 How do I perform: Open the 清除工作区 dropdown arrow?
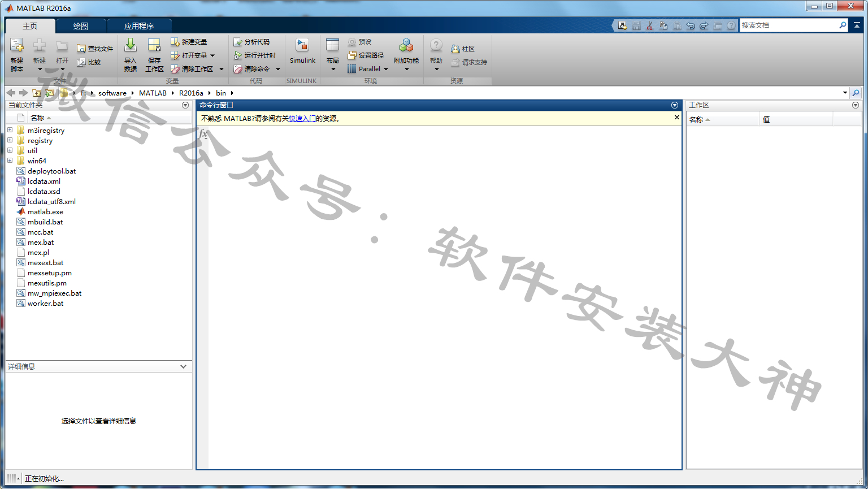(x=222, y=69)
